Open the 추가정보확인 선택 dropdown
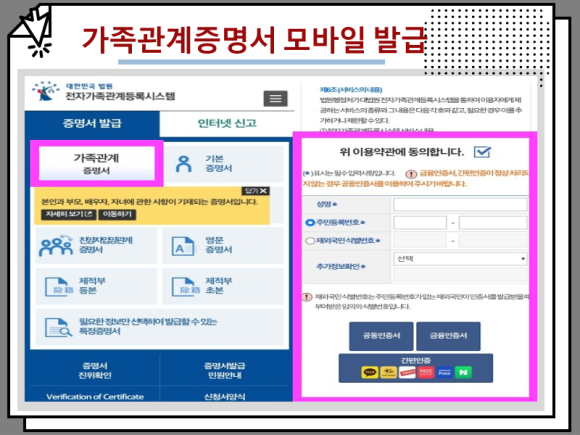 (x=460, y=259)
